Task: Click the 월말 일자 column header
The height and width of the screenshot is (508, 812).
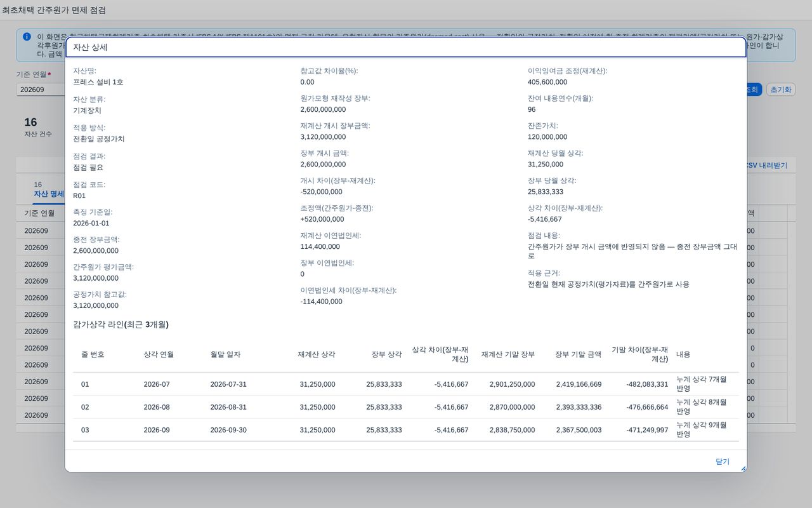Action: (225, 354)
